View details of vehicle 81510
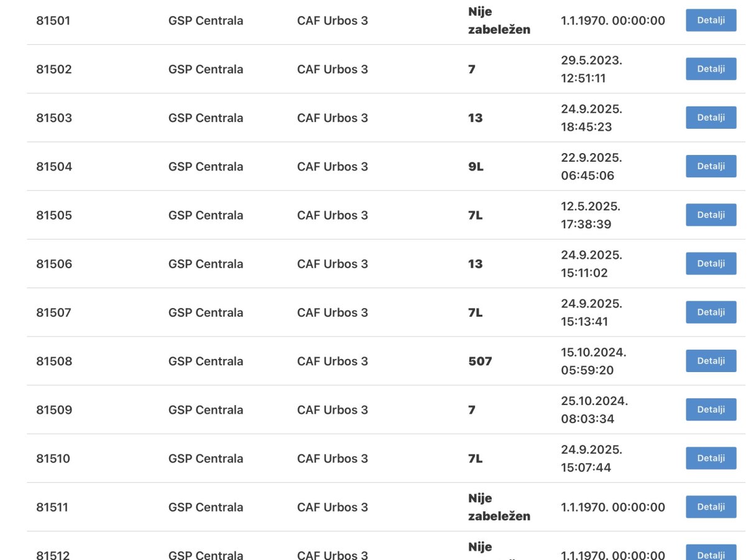The image size is (756, 560). (x=711, y=458)
